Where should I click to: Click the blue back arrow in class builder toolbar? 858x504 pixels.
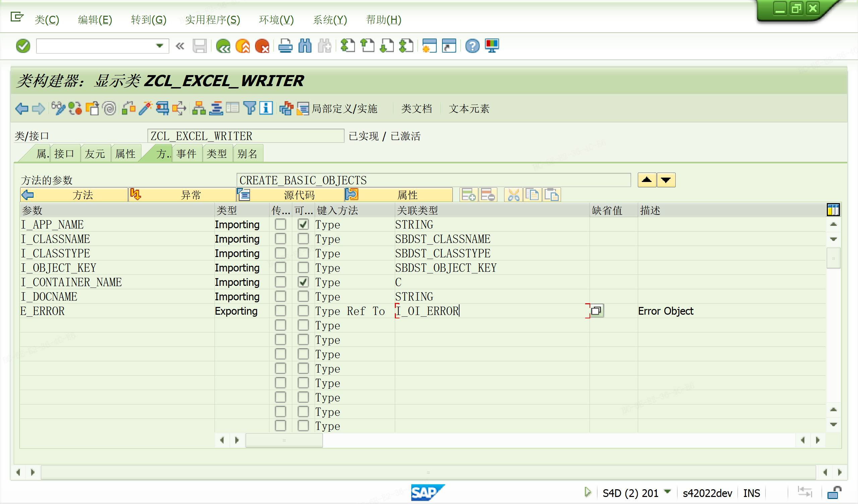(x=22, y=109)
